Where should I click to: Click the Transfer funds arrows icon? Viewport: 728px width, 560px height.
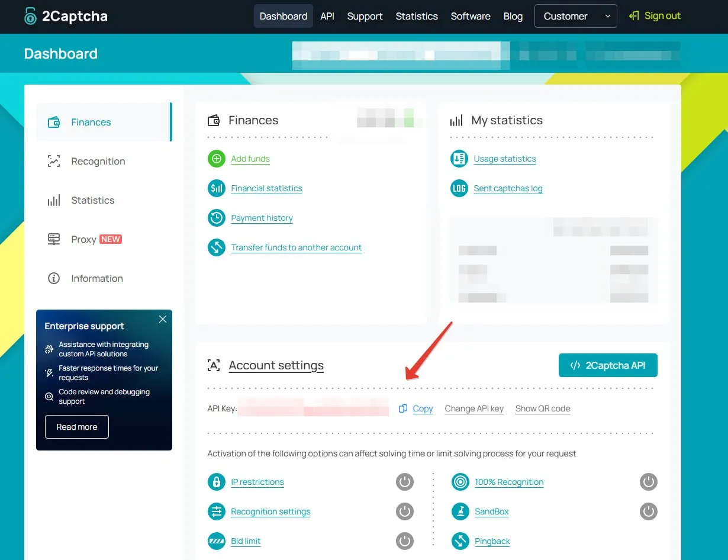[217, 247]
